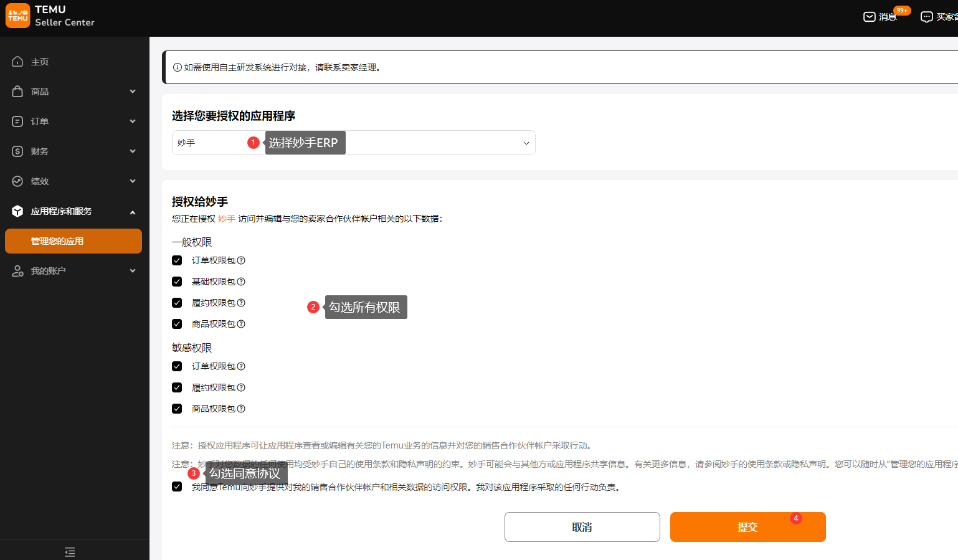
Task: Open 消息 in the top bar
Action: [x=888, y=17]
